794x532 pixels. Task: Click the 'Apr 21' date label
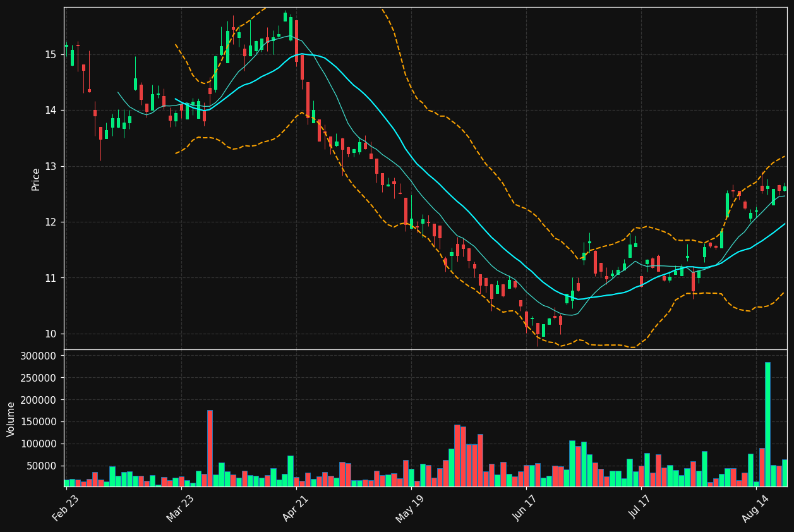tap(296, 508)
